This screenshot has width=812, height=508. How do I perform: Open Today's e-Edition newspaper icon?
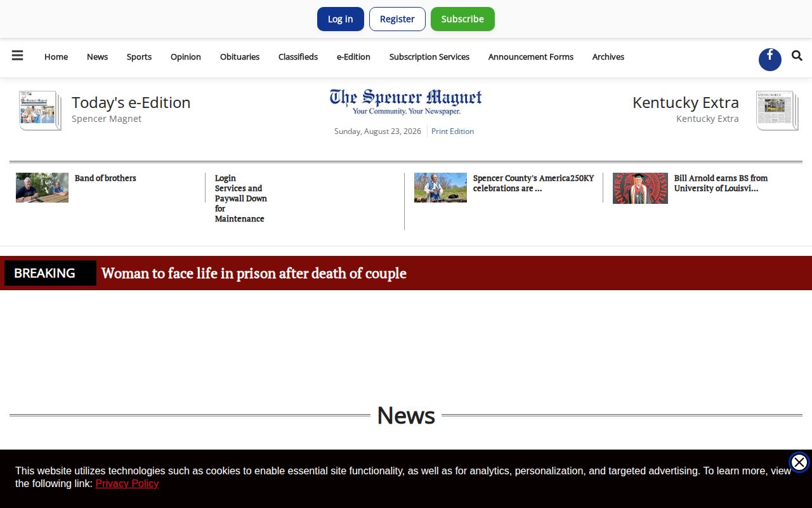pos(40,110)
